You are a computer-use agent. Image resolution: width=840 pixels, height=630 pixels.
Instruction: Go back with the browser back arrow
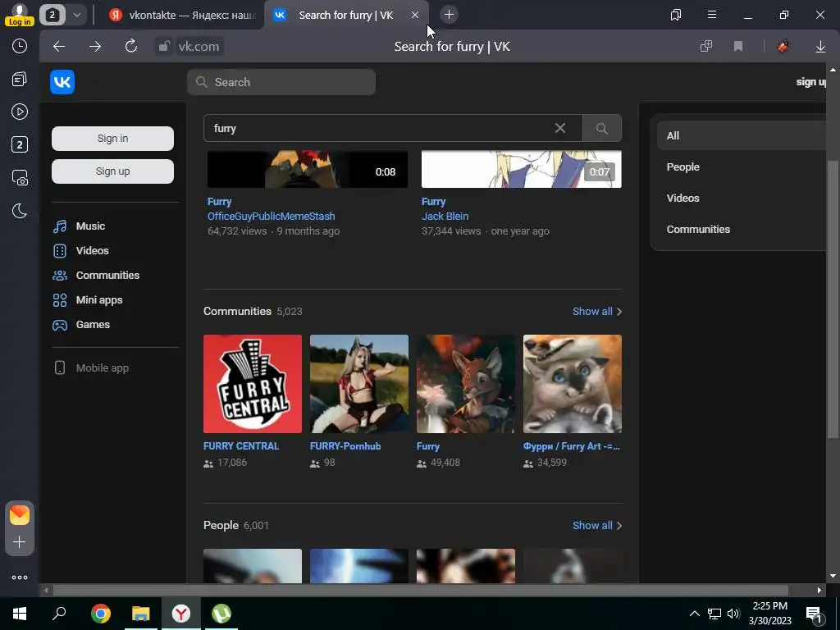[x=59, y=47]
